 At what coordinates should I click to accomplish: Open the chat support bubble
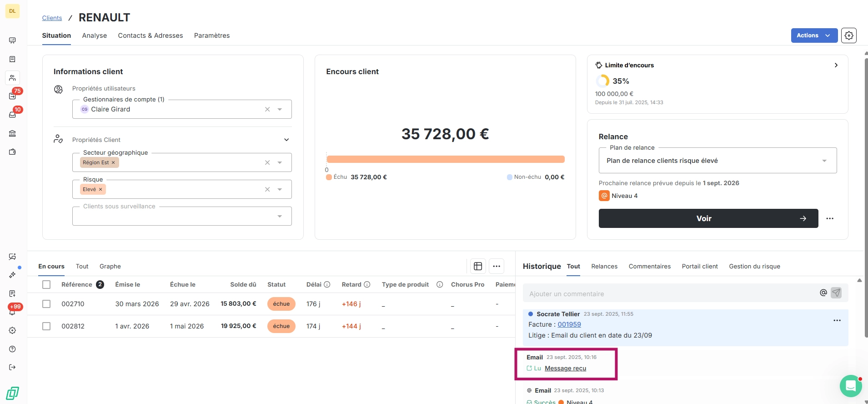tap(851, 386)
